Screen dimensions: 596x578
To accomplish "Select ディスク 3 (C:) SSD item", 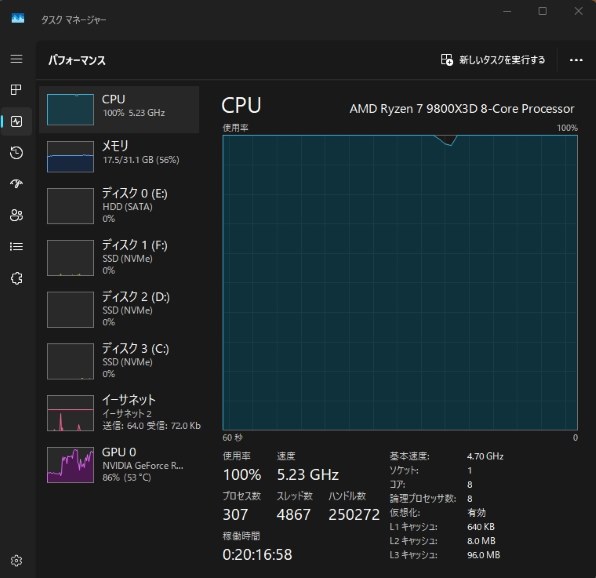I will point(119,361).
